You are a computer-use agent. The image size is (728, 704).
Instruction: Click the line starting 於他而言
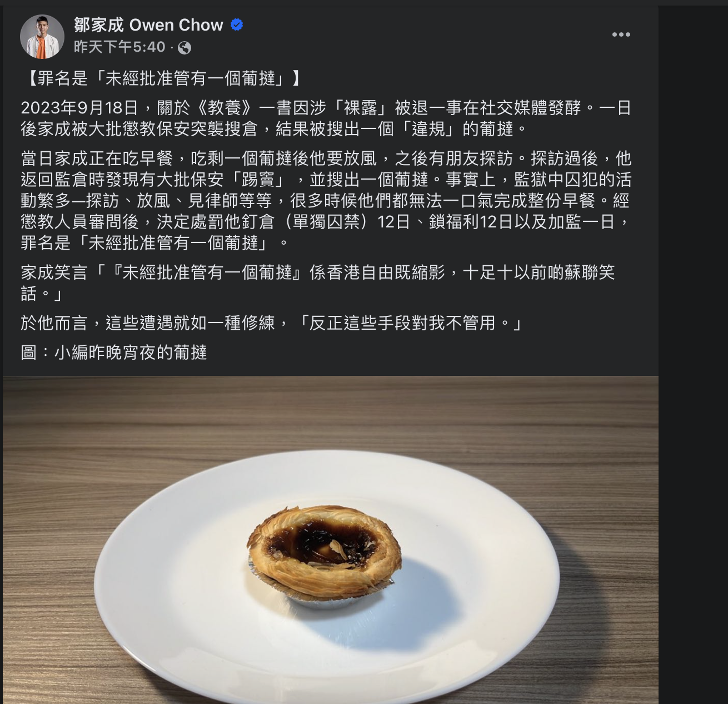click(272, 323)
